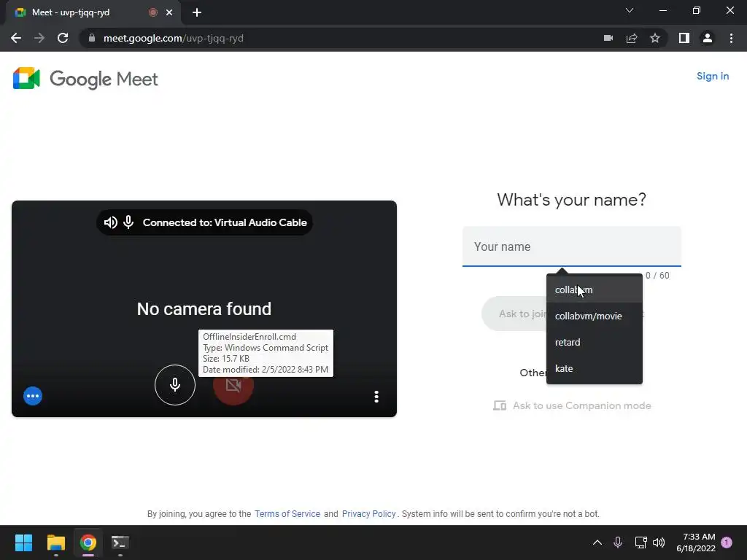
Task: Open the Chrome three-dot menu
Action: [x=731, y=38]
